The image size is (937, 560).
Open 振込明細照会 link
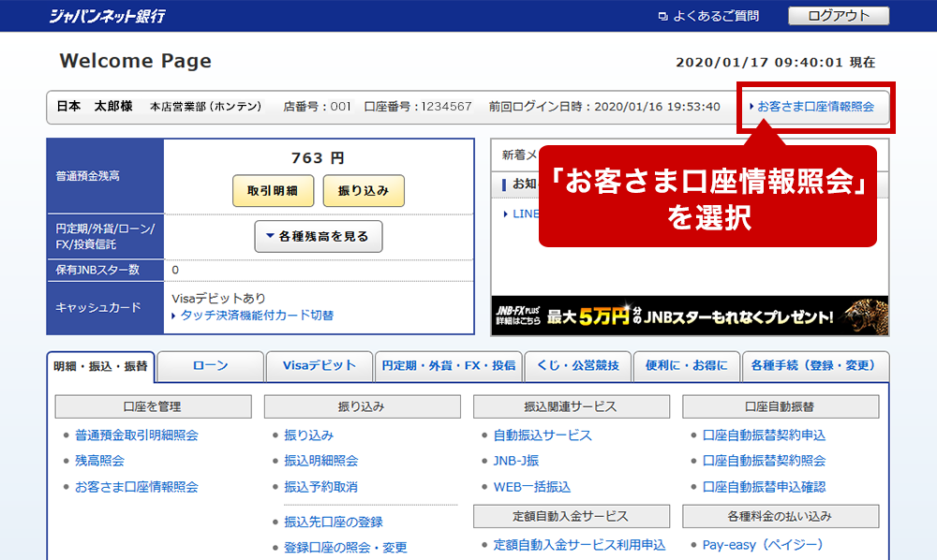click(320, 461)
